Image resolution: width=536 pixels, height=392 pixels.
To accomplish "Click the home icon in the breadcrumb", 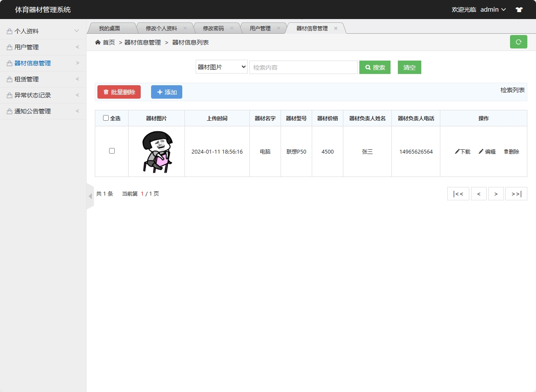I will tap(98, 42).
